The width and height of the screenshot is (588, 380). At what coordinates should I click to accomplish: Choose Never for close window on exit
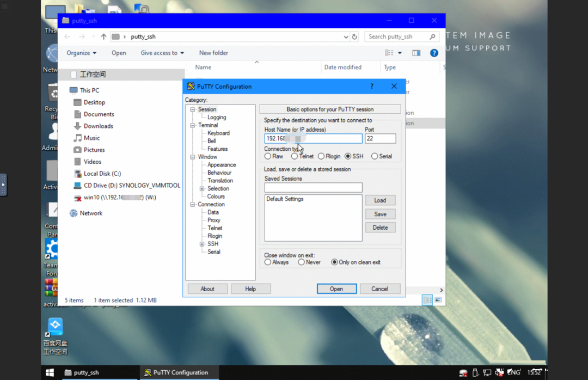pos(302,262)
